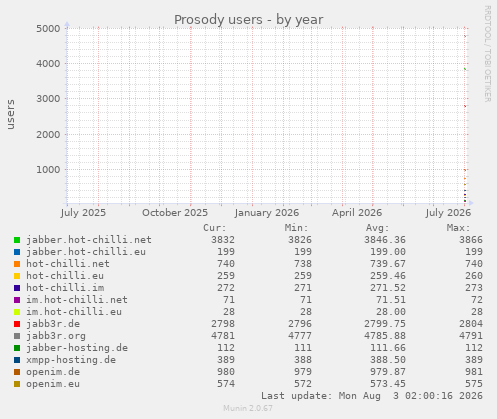Click the green jabber.hot-chilli.net legend swatch
The width and height of the screenshot is (497, 419).
[17, 240]
